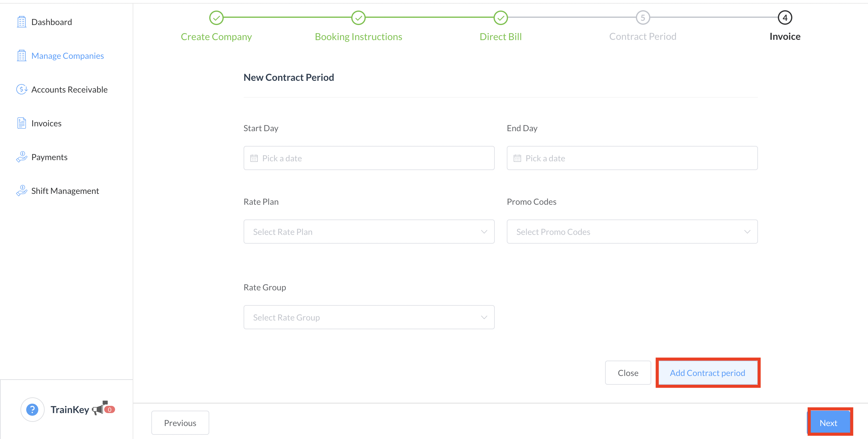The width and height of the screenshot is (868, 439).
Task: Click the Invoices document icon
Action: [22, 123]
